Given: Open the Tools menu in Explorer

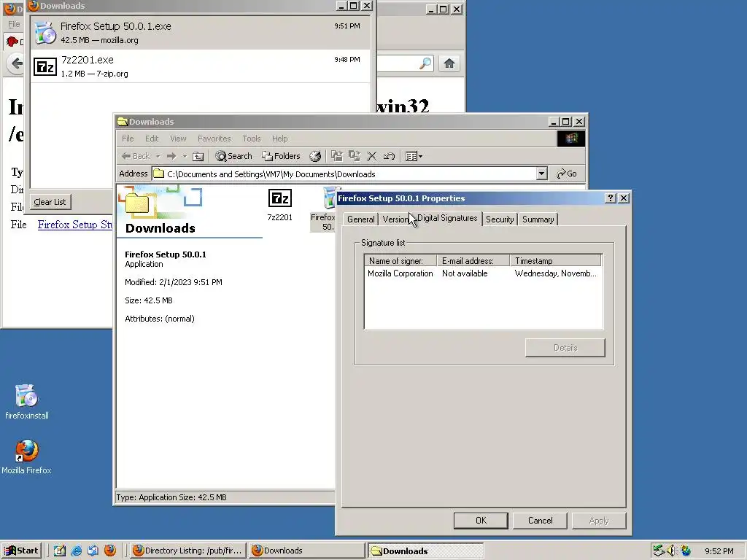Looking at the screenshot, I should coord(251,139).
